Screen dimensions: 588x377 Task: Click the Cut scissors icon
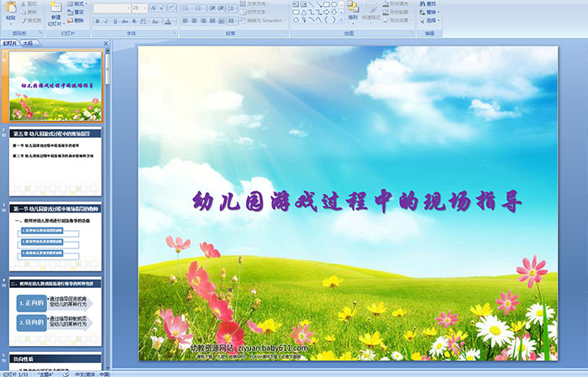click(x=24, y=3)
